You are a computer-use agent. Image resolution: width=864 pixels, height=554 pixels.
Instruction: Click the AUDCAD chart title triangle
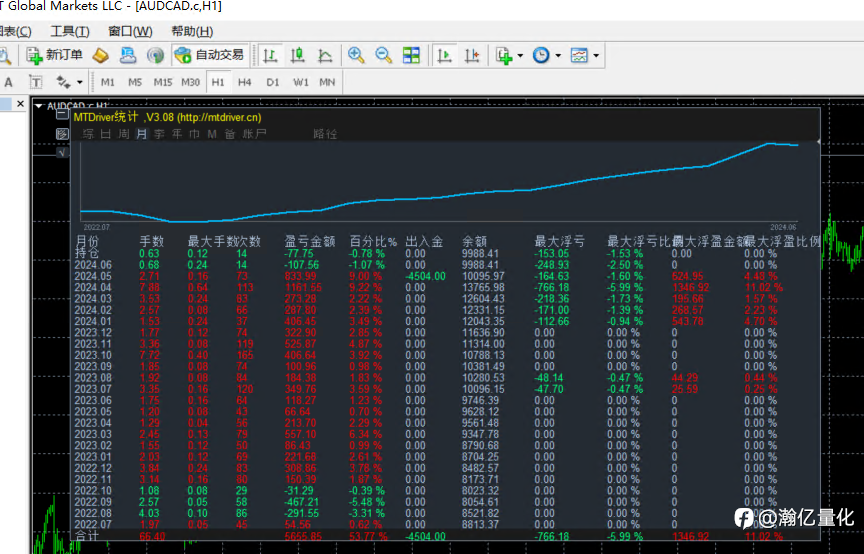39,105
